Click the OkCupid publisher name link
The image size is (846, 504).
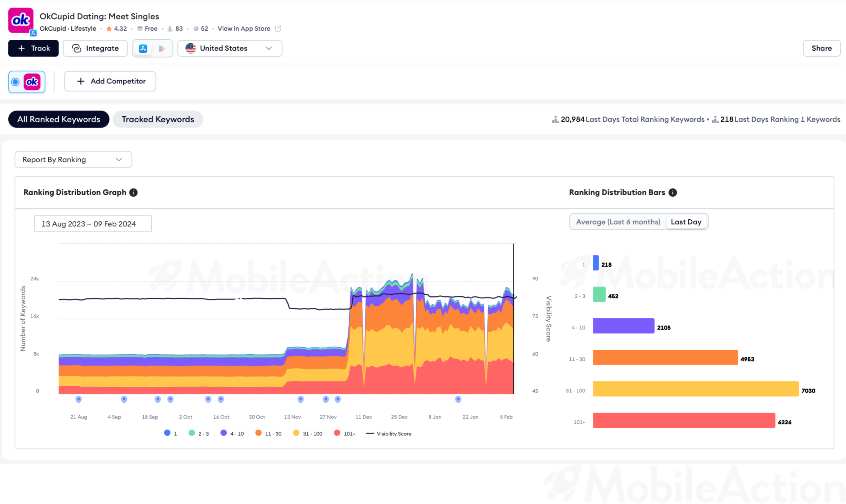point(53,29)
